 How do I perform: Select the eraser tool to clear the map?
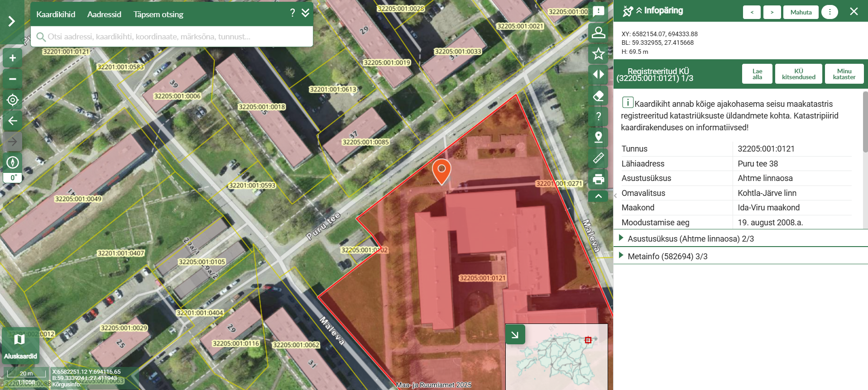pos(598,96)
